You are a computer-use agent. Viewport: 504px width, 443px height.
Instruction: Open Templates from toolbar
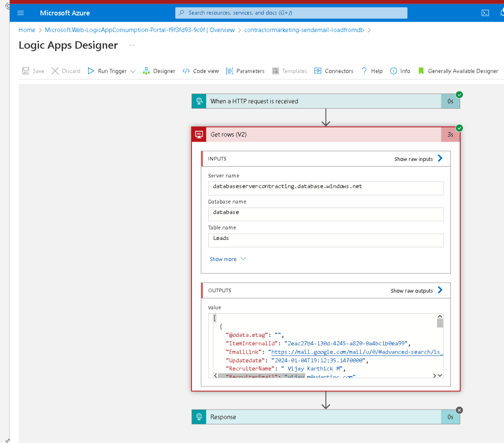click(x=289, y=71)
